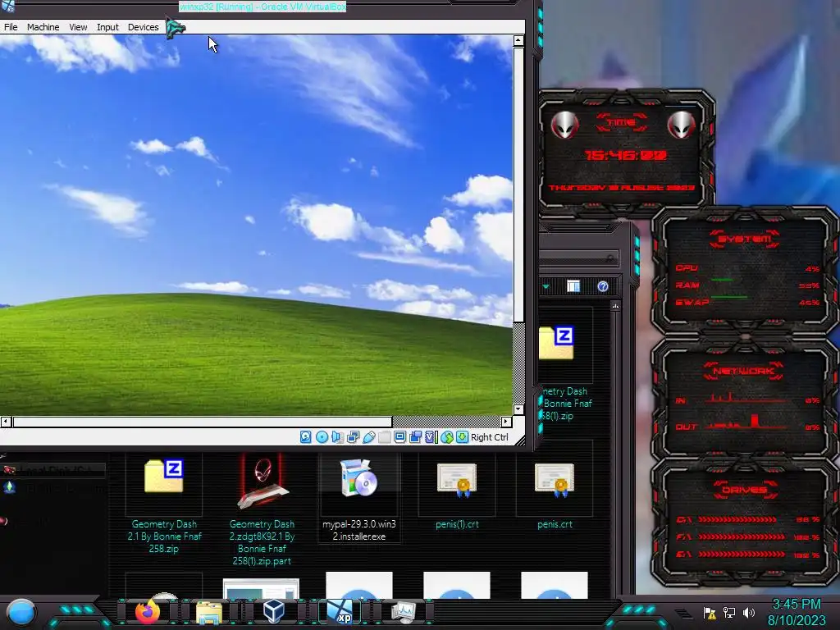Image resolution: width=840 pixels, height=630 pixels.
Task: Open view options dropdown arrow in Explorer
Action: (546, 286)
